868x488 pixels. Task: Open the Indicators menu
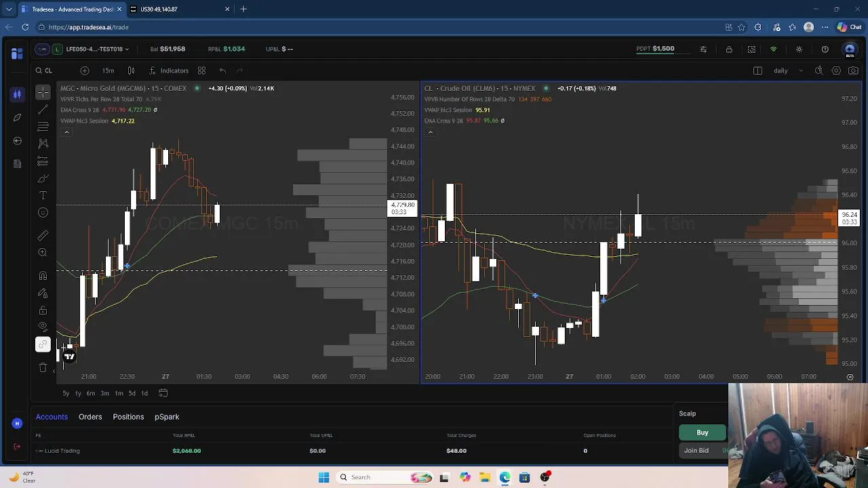pos(169,70)
